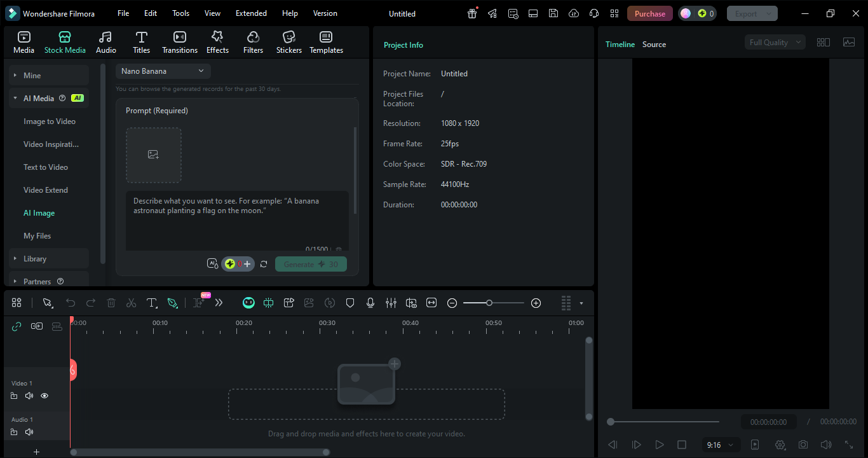
Task: Click the marker shield icon
Action: [350, 303]
